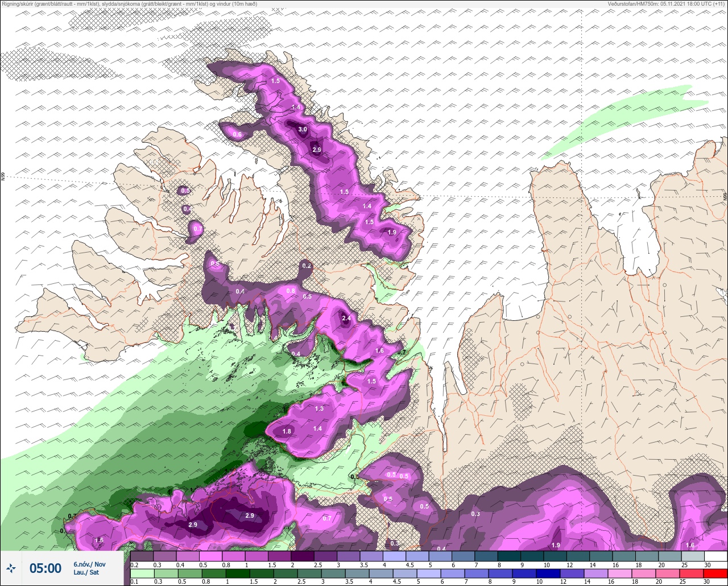728x586 pixels.
Task: Click the star icon beside the 05:00 time
Action: [x=11, y=568]
